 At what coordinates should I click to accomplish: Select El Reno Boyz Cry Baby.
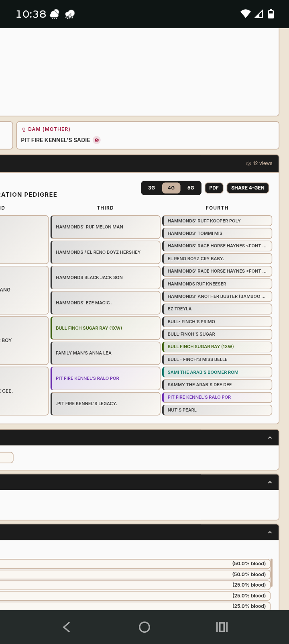point(217,259)
